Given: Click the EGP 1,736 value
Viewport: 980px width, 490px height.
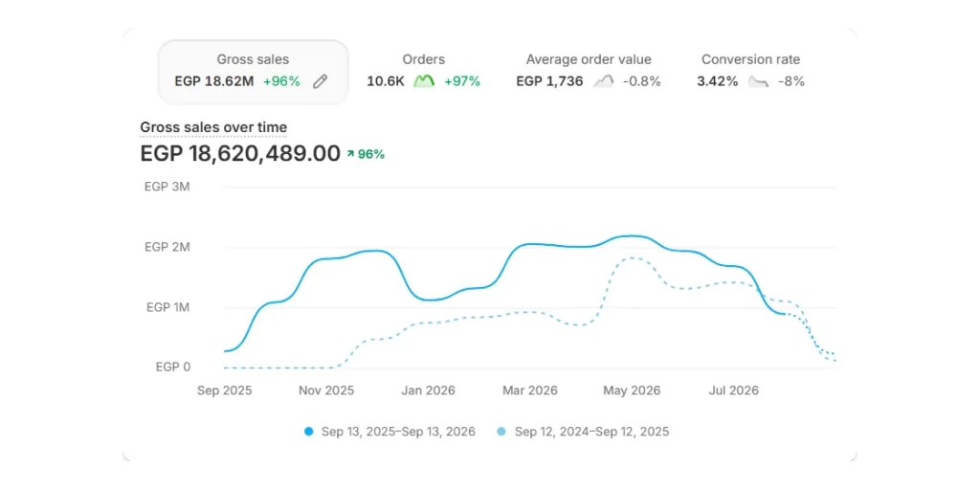Looking at the screenshot, I should click(x=549, y=81).
